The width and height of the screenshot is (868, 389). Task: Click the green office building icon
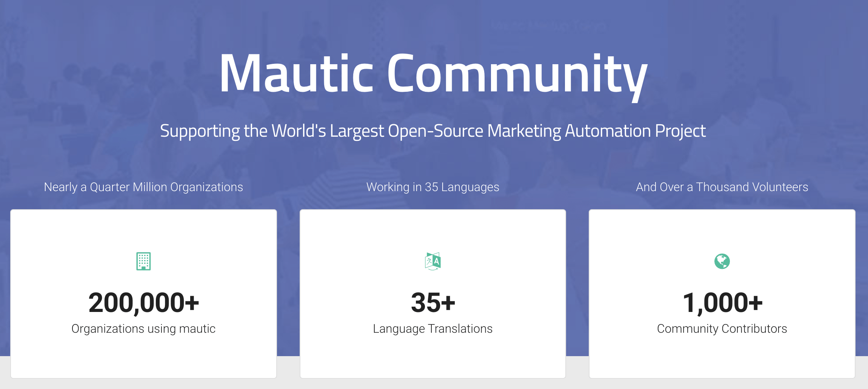pyautogui.click(x=143, y=261)
